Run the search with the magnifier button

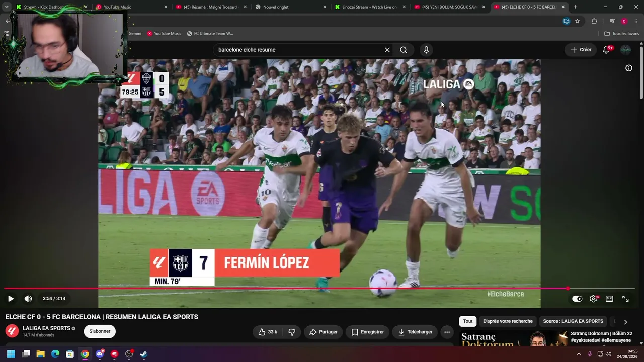pyautogui.click(x=404, y=50)
